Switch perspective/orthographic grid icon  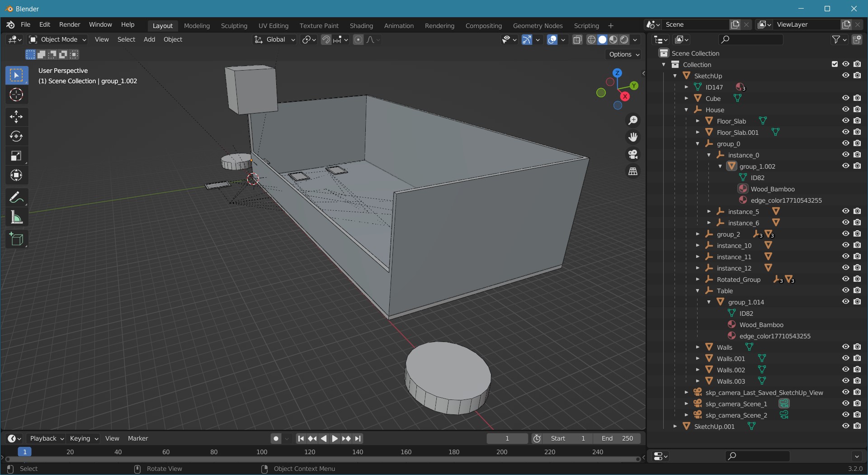coord(633,171)
